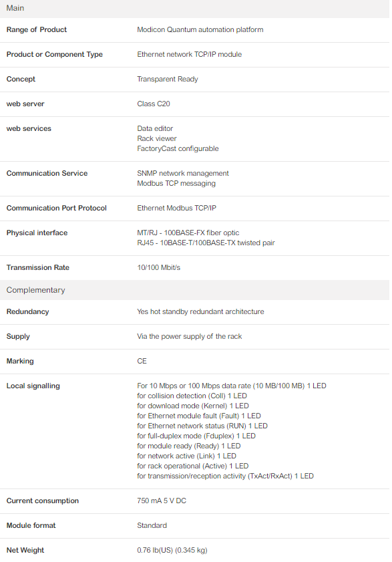The width and height of the screenshot is (392, 562).
Task: Click the SNMP network management line
Action: [183, 174]
